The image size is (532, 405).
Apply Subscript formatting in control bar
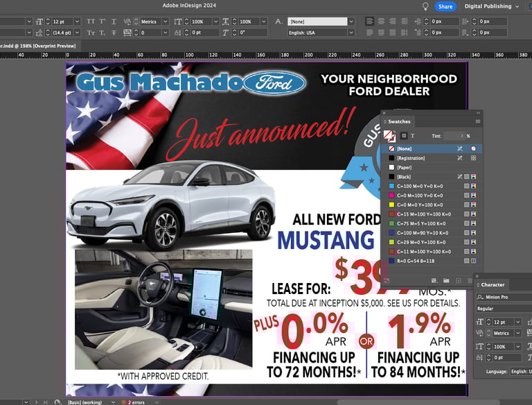(x=102, y=33)
